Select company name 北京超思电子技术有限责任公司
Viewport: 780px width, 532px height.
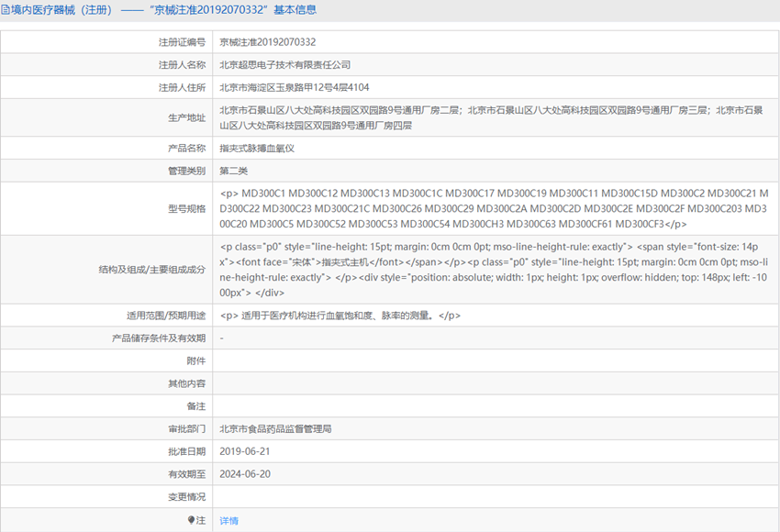[285, 64]
